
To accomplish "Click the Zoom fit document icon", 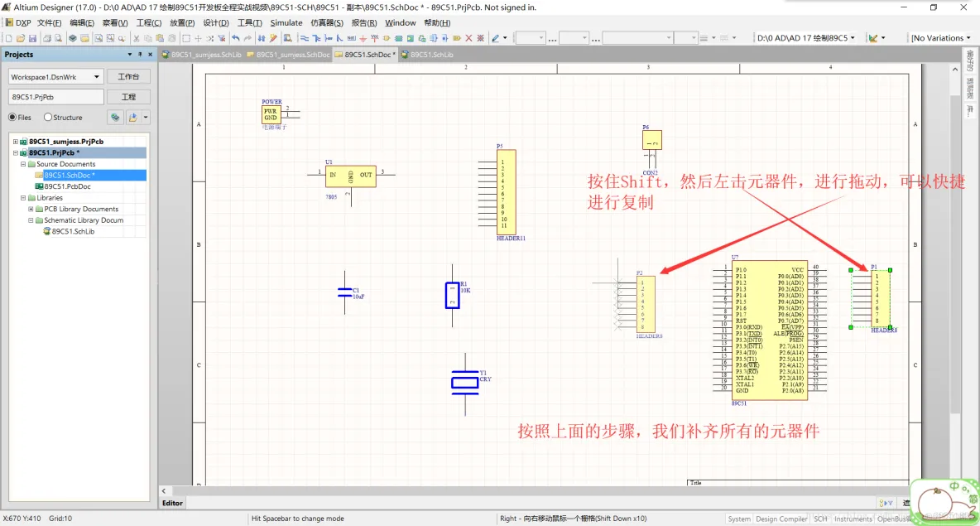I will (x=98, y=38).
